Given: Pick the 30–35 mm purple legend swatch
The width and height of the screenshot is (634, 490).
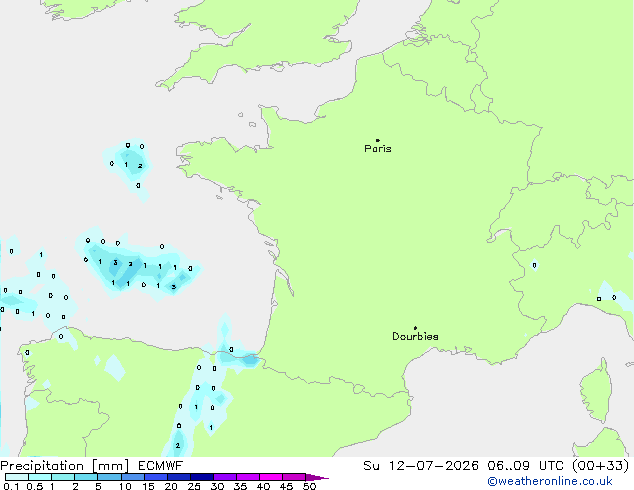Looking at the screenshot, I should [225, 477].
